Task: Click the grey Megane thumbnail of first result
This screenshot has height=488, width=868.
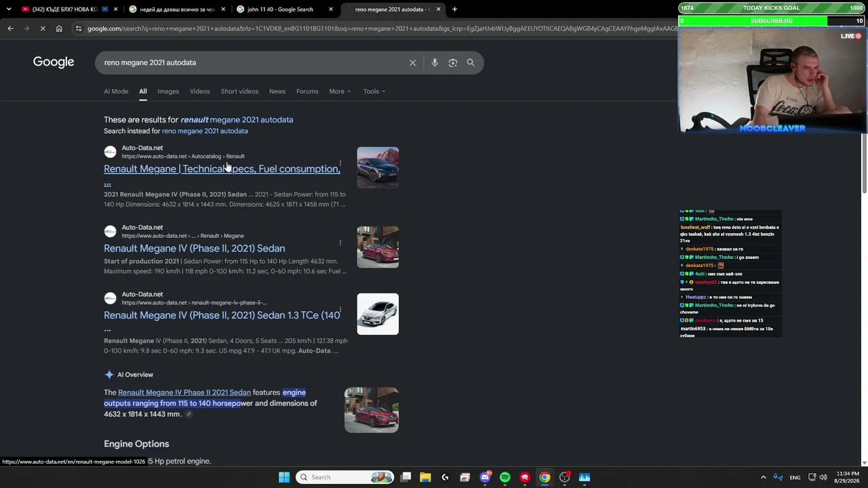Action: (x=378, y=167)
